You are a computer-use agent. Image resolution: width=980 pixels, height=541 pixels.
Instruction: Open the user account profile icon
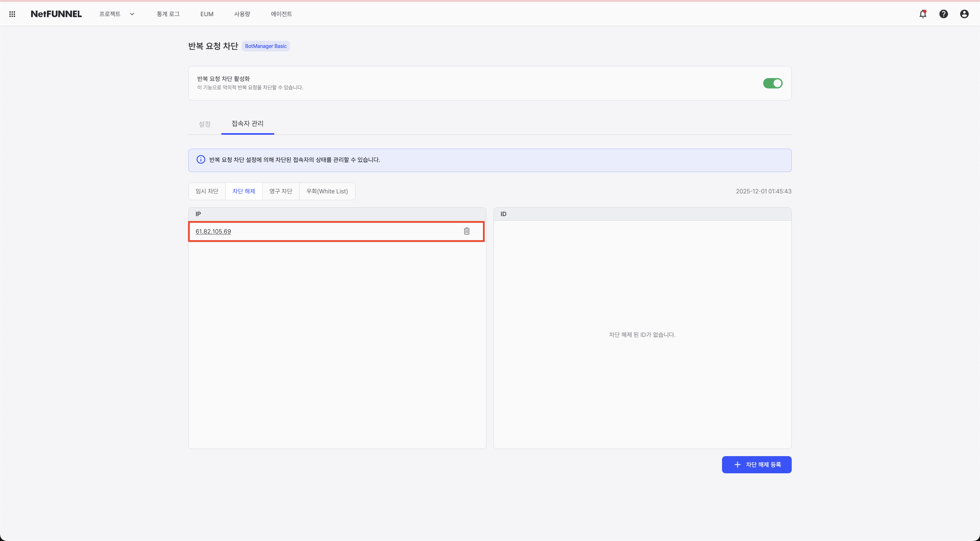pyautogui.click(x=964, y=14)
